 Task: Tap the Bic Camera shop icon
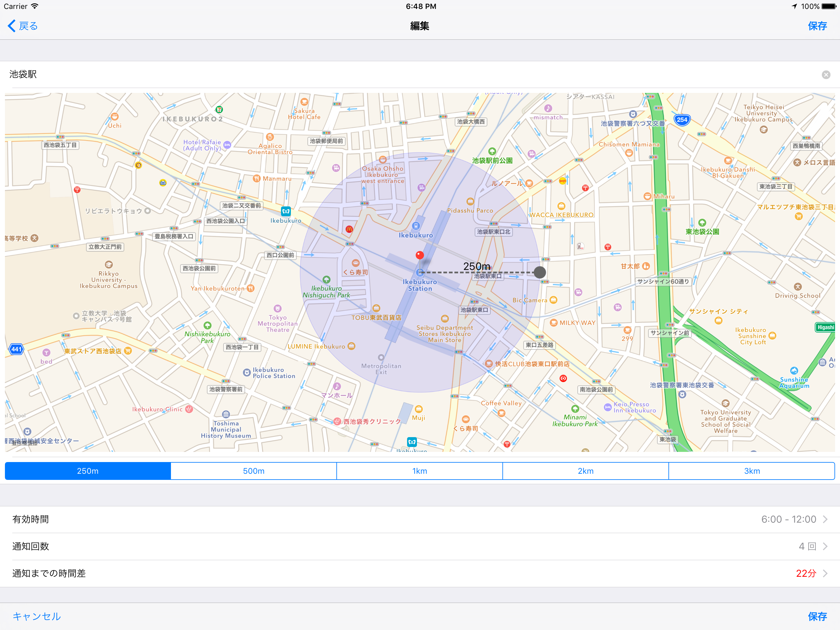point(553,300)
